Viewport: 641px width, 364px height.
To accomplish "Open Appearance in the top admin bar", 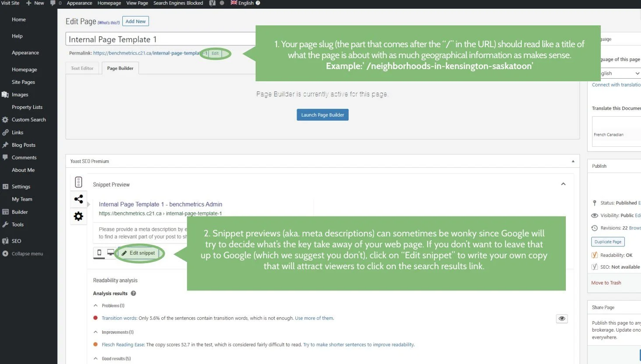I will 80,3.
